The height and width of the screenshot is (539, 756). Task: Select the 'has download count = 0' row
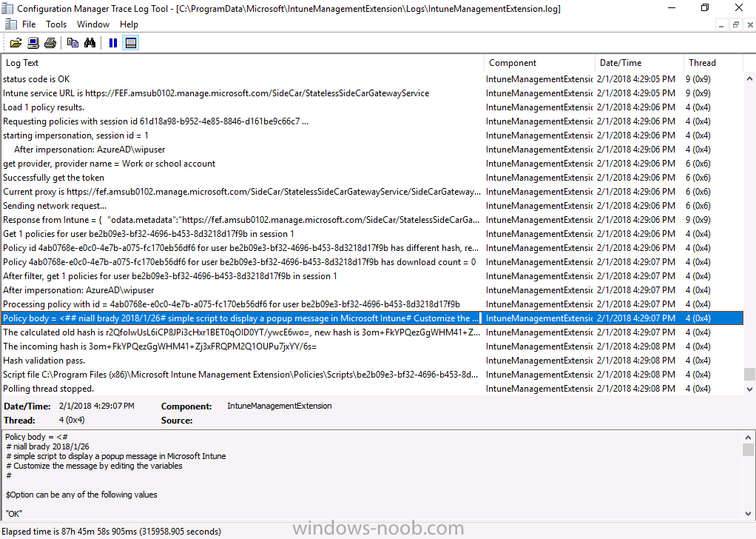[x=372, y=262]
